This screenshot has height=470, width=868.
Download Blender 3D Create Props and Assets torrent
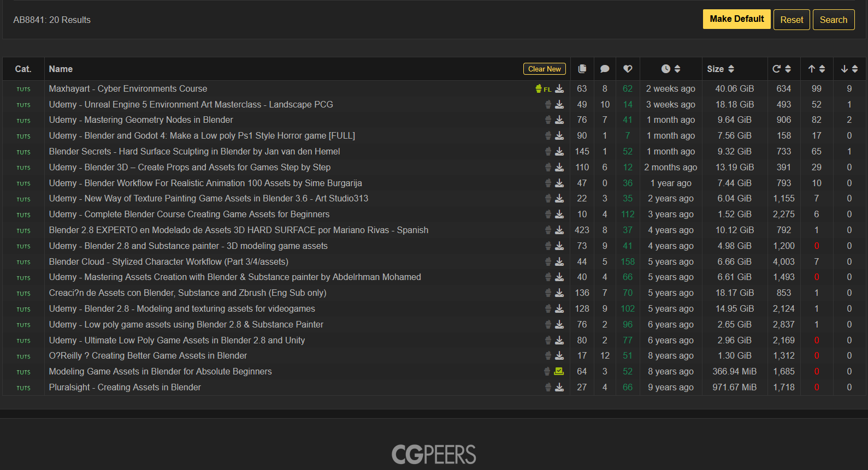point(559,167)
